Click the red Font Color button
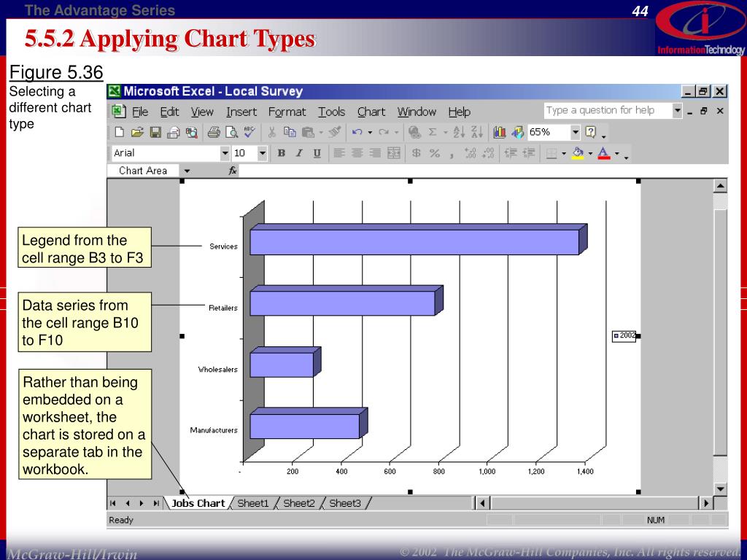This screenshot has height=560, width=747. 603,153
